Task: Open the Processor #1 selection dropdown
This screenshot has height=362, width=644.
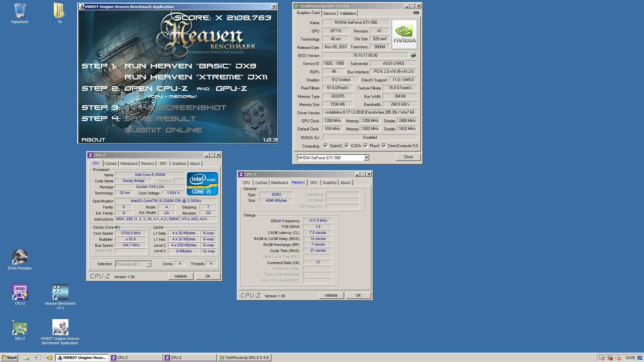Action: (x=148, y=264)
